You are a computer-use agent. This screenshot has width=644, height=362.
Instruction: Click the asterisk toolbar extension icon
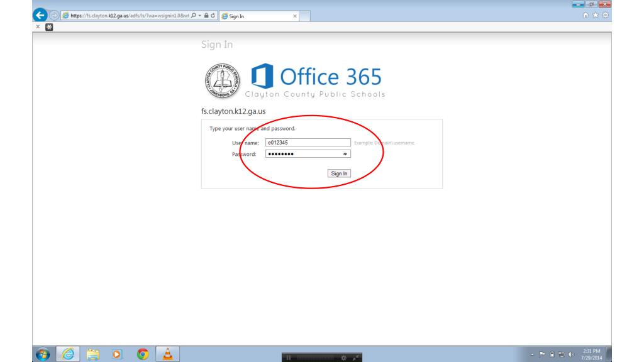point(49,27)
